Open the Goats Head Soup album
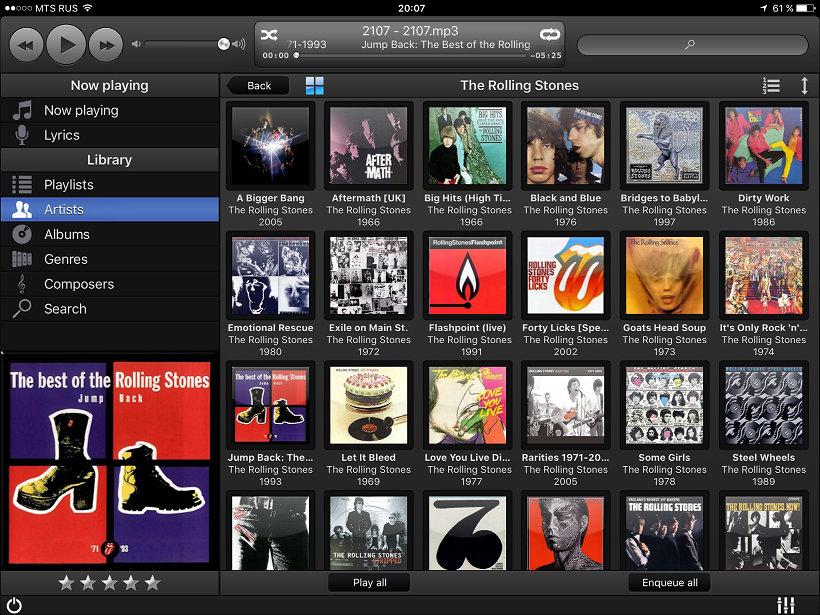The width and height of the screenshot is (820, 615). click(665, 276)
